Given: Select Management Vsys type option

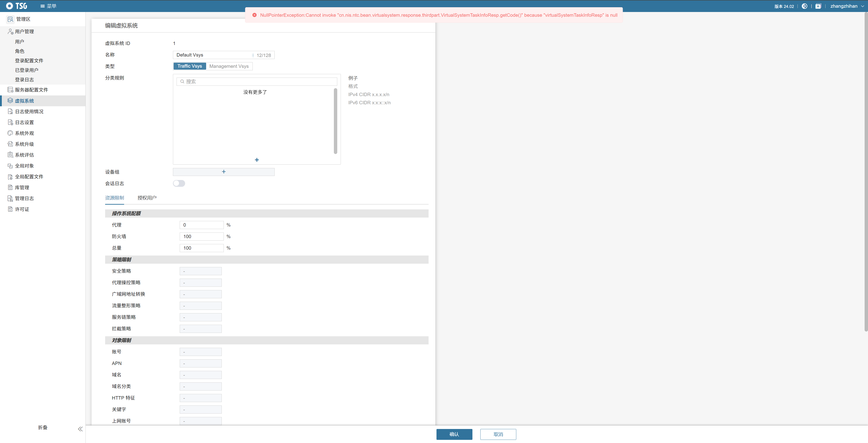Looking at the screenshot, I should 229,66.
